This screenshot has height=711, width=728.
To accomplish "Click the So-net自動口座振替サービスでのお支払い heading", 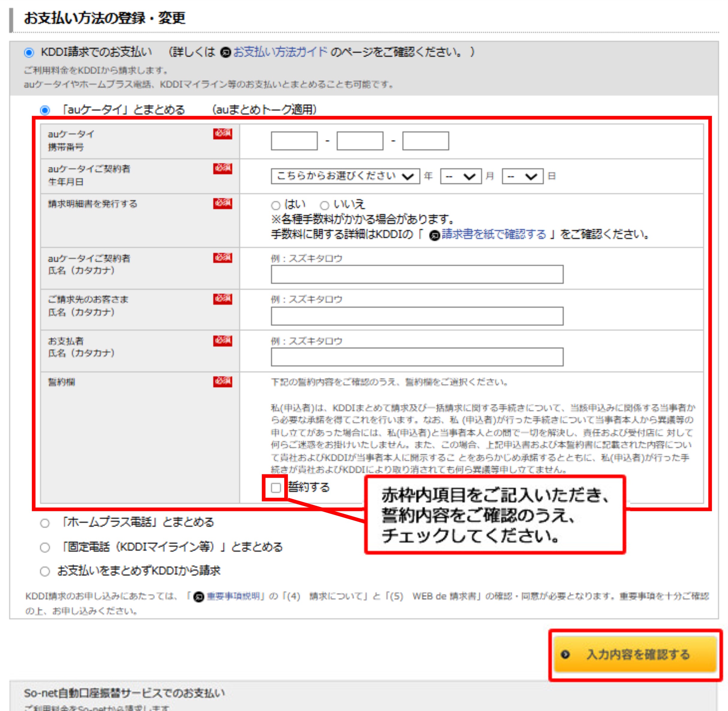I will click(124, 693).
